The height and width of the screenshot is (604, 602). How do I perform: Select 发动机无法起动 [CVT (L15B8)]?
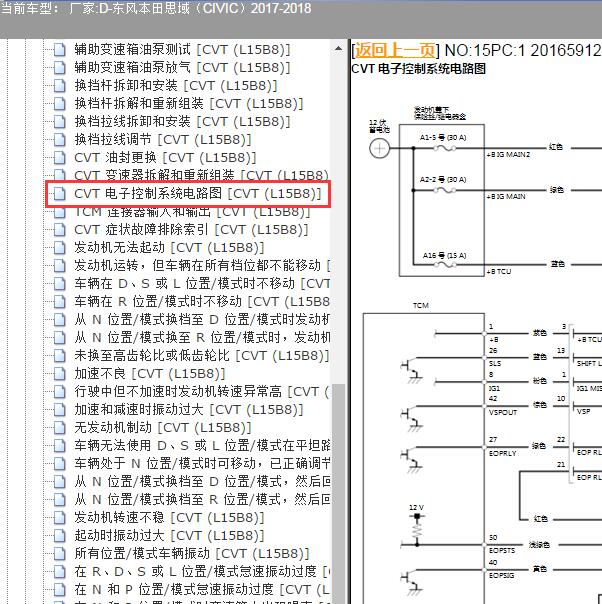tap(169, 247)
